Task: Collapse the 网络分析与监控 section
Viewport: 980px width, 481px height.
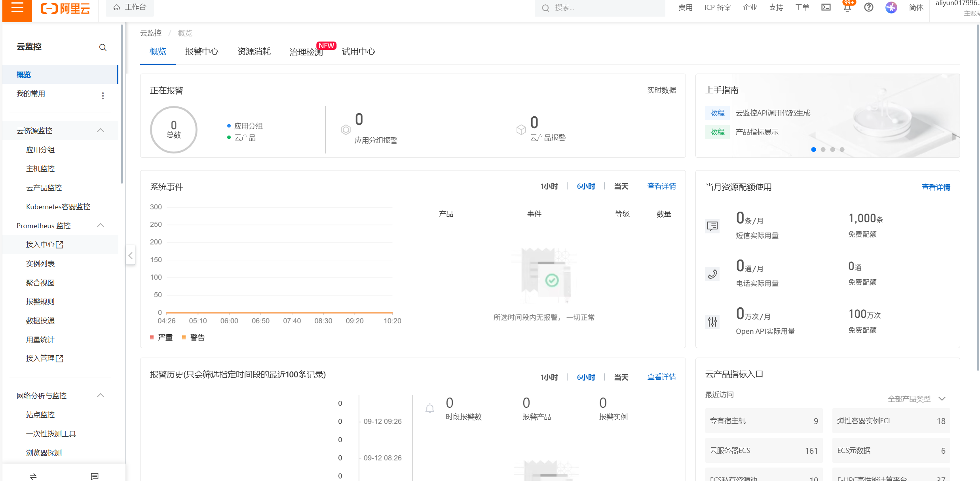Action: click(101, 396)
